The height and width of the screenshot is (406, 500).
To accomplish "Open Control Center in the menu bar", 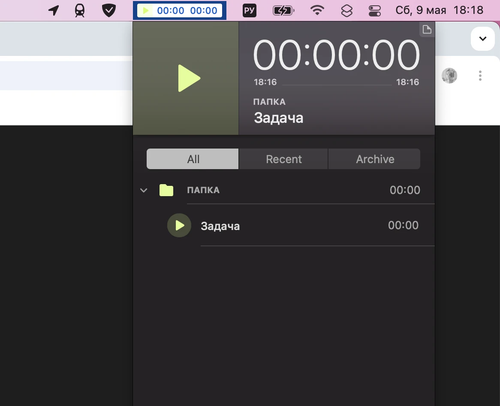I will 375,11.
